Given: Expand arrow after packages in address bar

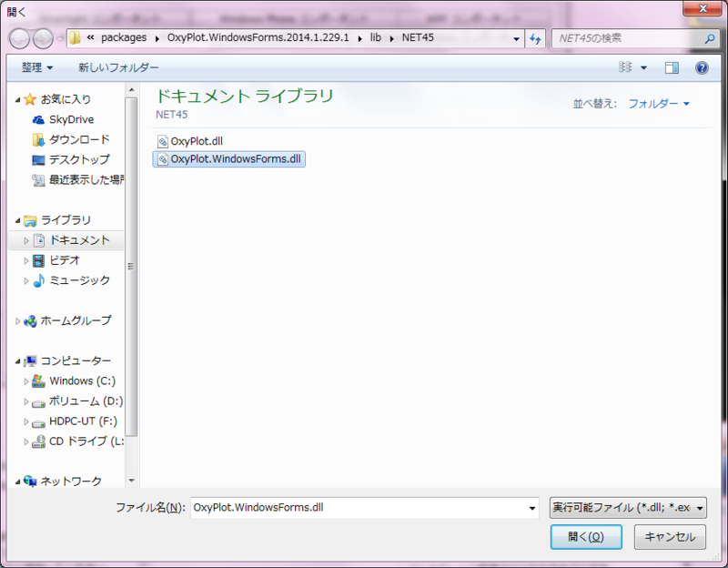Looking at the screenshot, I should 157,38.
